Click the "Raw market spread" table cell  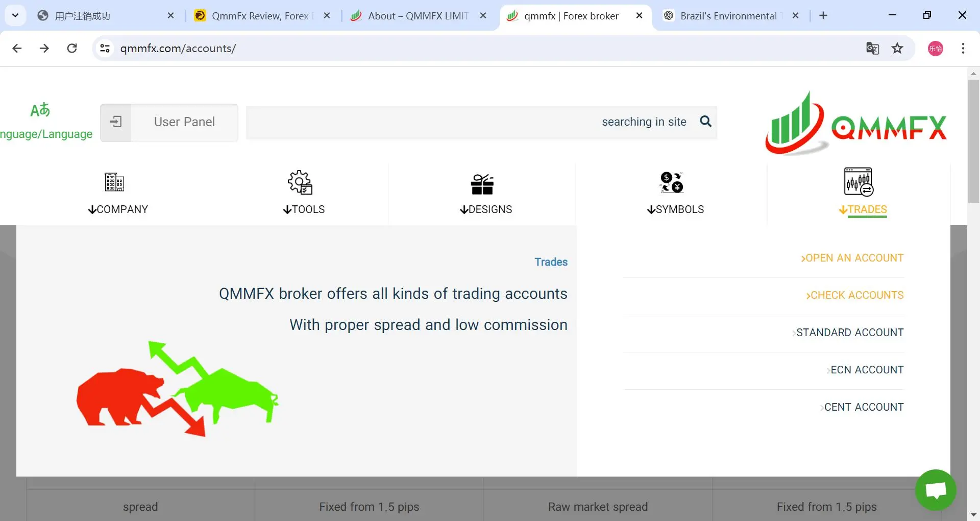pyautogui.click(x=598, y=507)
